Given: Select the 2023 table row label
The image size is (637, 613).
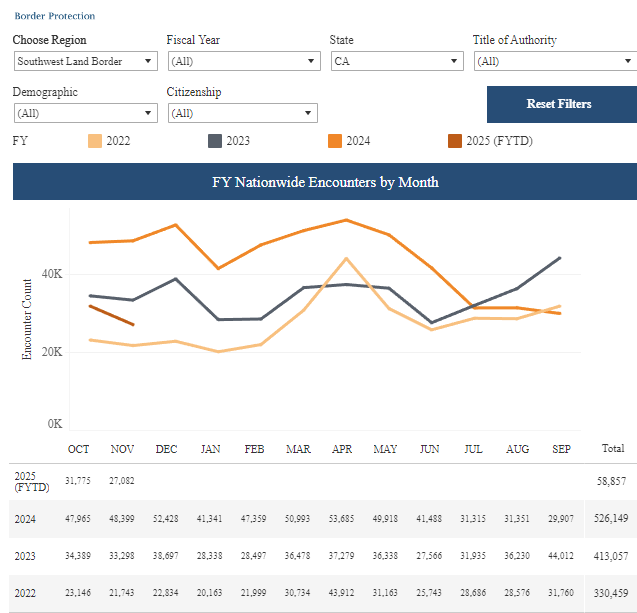Looking at the screenshot, I should point(25,556).
